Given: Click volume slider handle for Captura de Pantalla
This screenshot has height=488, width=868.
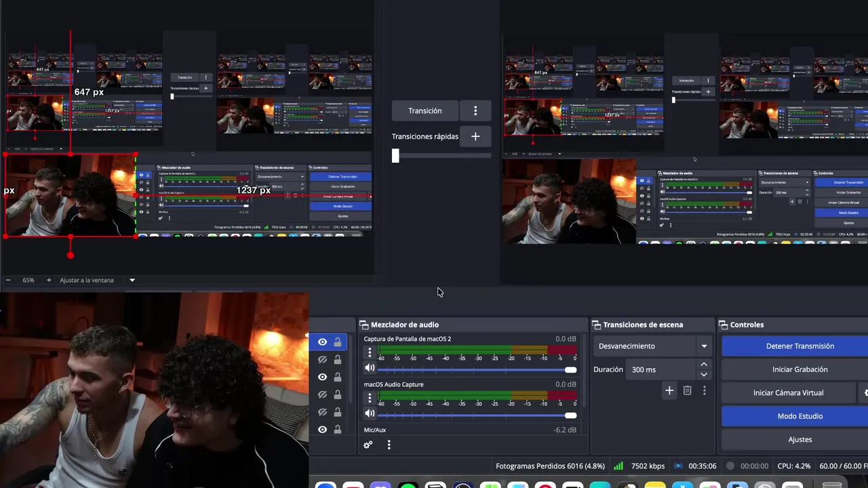Looking at the screenshot, I should pyautogui.click(x=570, y=369).
